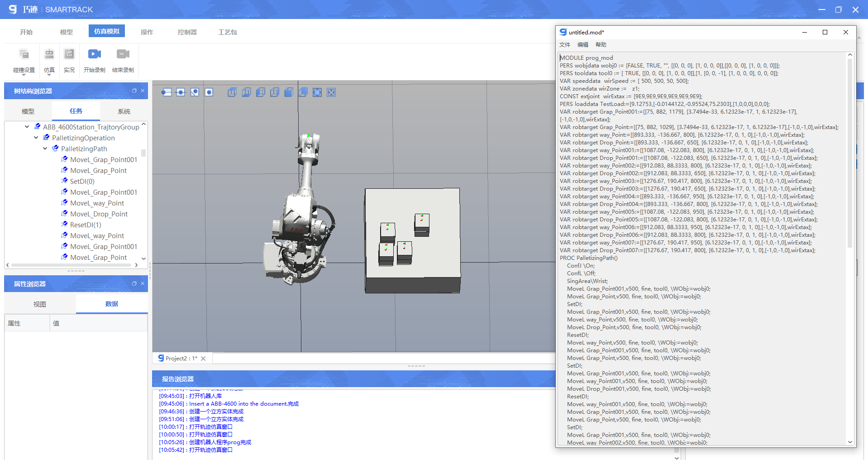The image size is (868, 460).
Task: Click the 'MODULE prog_mod' line in editor
Action: point(587,58)
